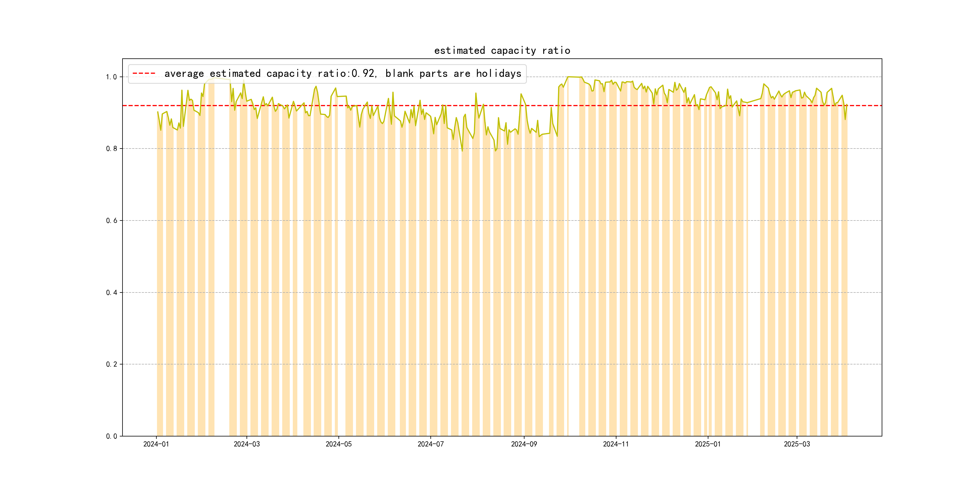The height and width of the screenshot is (490, 980).
Task: Click the 2024-11 x-axis label
Action: pos(616,444)
